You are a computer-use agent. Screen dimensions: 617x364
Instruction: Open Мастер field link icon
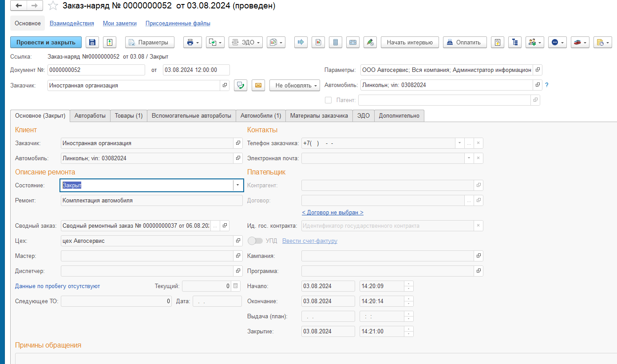238,256
